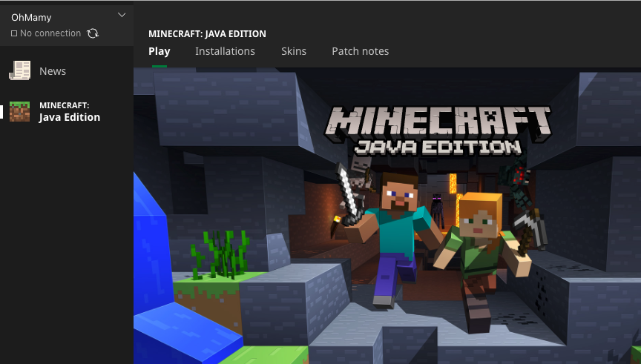Select the News sidebar label

53,71
